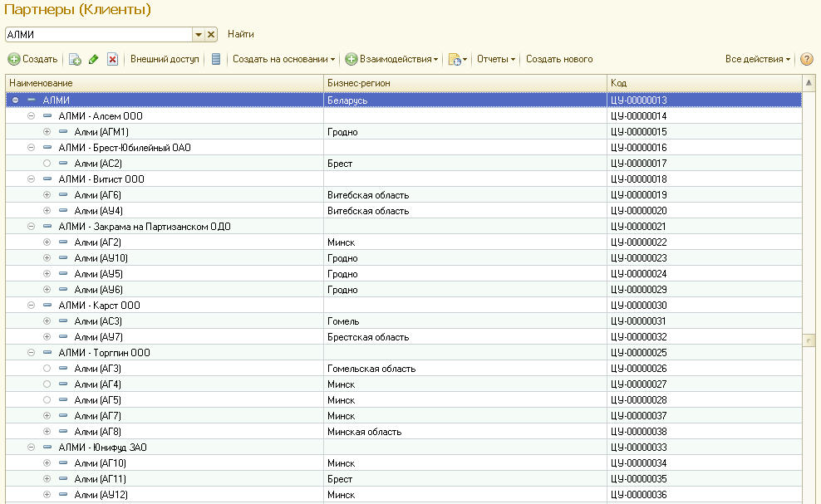Click the red X delete-mark icon

[x=112, y=60]
